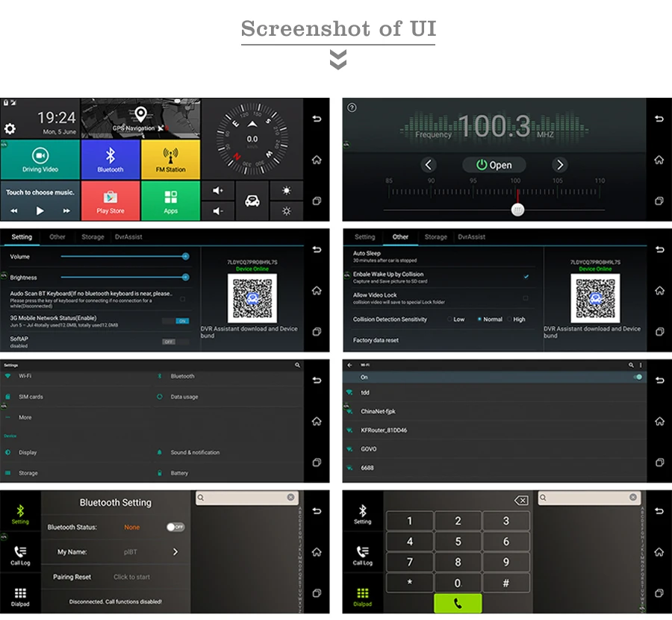
Task: Select Low collision sensitivity
Action: [x=456, y=319]
